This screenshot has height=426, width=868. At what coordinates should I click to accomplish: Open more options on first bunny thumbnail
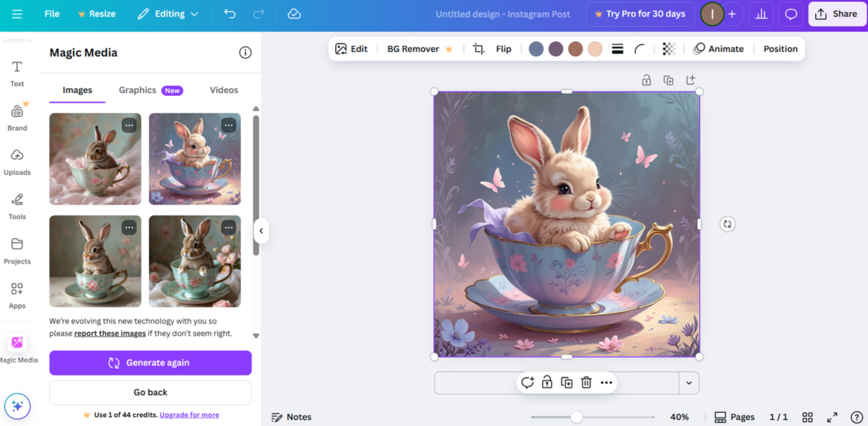(x=128, y=125)
